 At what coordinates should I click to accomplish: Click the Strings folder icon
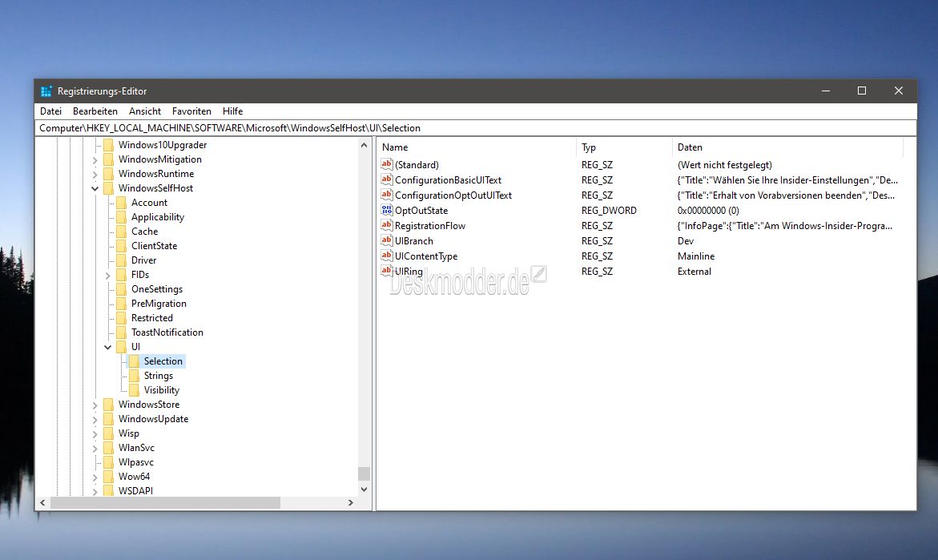pos(134,375)
